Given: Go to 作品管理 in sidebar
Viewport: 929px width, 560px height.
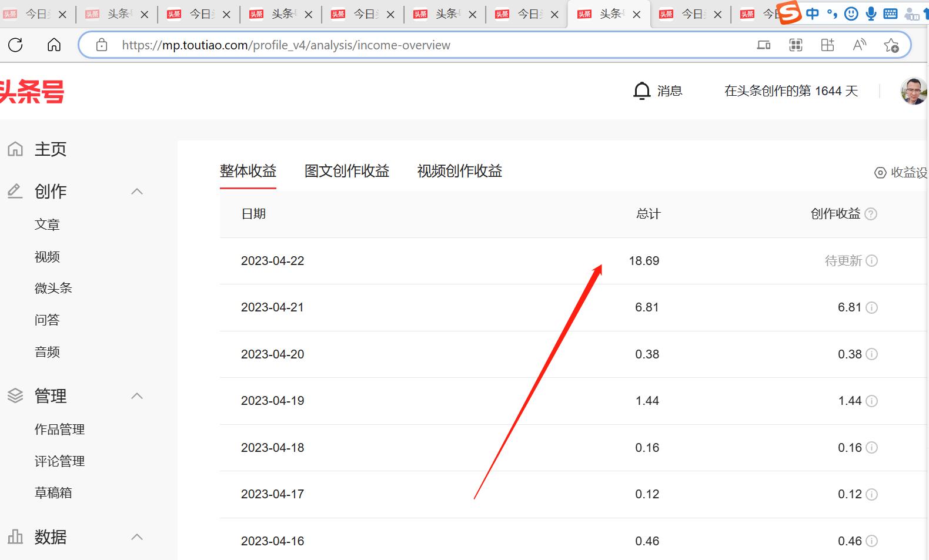Looking at the screenshot, I should 59,430.
